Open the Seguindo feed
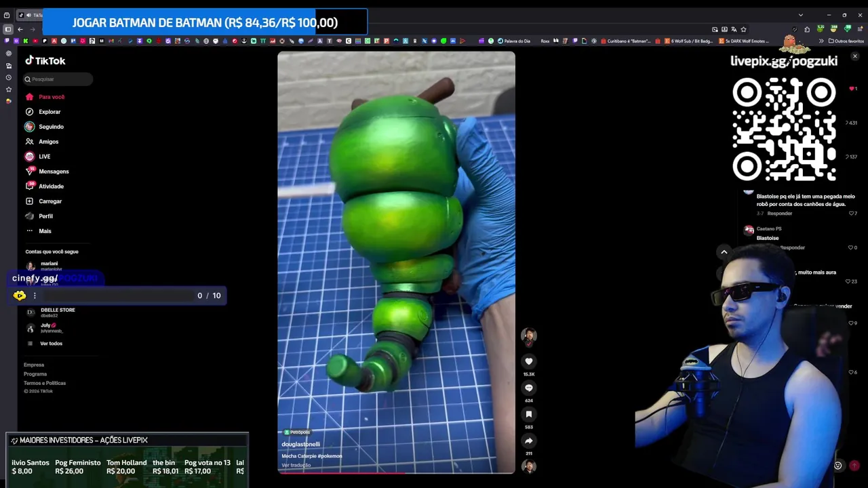This screenshot has width=868, height=488. (x=44, y=127)
